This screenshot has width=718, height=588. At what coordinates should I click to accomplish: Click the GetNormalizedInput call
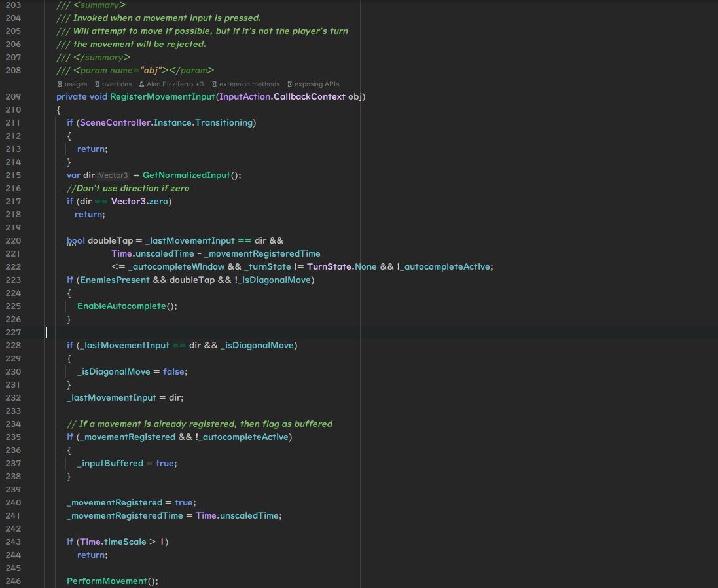187,175
